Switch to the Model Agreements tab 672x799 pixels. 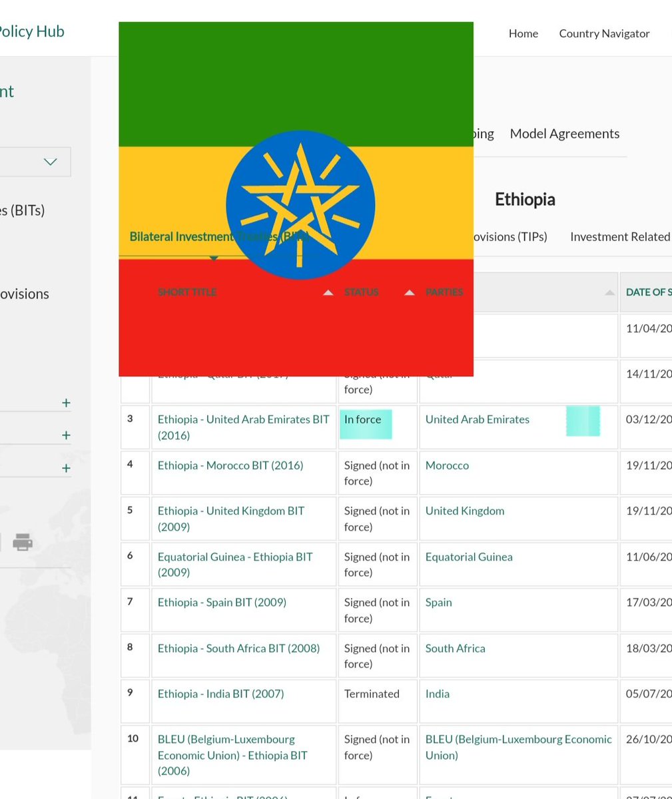coord(565,134)
